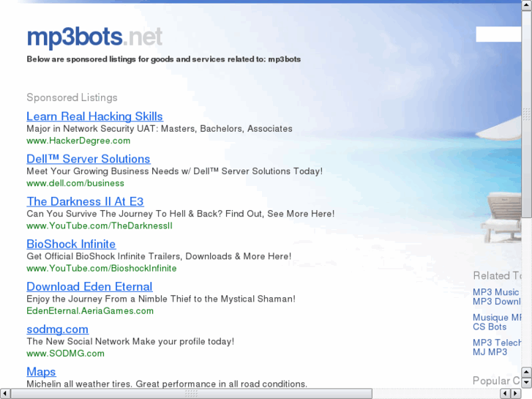Click 'Meet Your Growing Business Needs' description

(174, 171)
